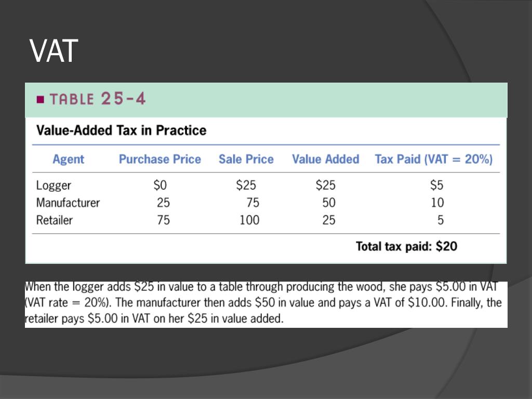Click the Logger's $0 purchase price cell
Screen dimensions: 532x399
tap(161, 185)
